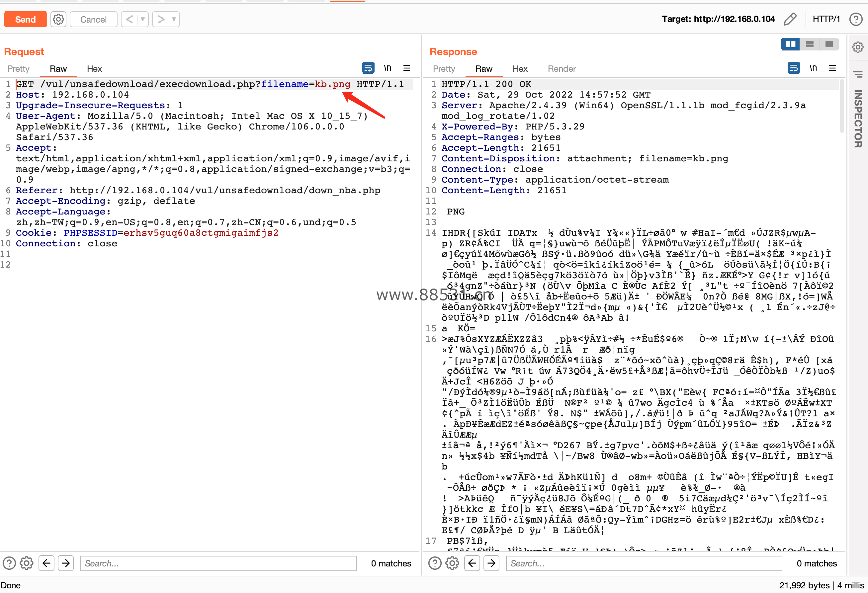Click Accept-Encoding gzip, deflate line
This screenshot has width=868, height=593.
coord(105,201)
